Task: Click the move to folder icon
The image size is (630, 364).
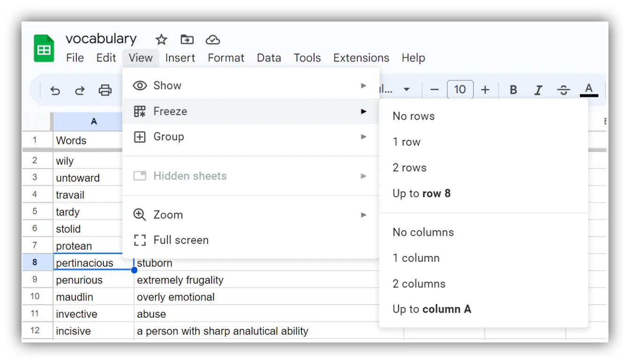Action: [x=187, y=39]
